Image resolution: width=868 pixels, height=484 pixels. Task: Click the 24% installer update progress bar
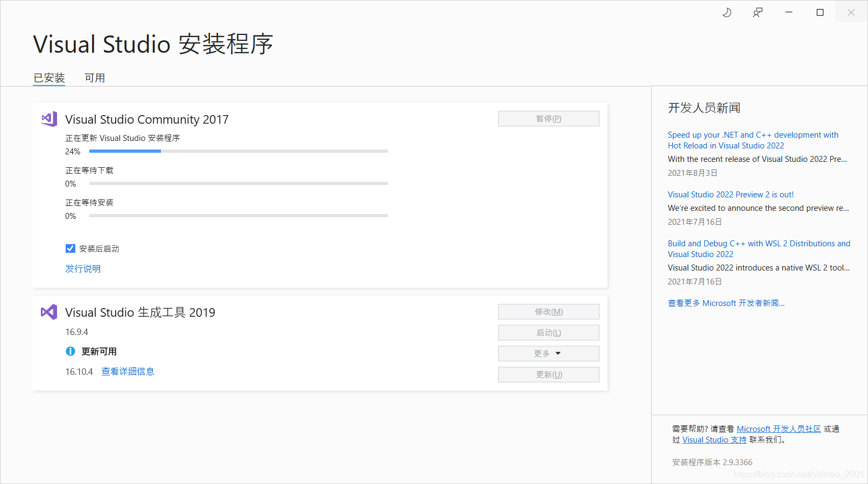[237, 151]
